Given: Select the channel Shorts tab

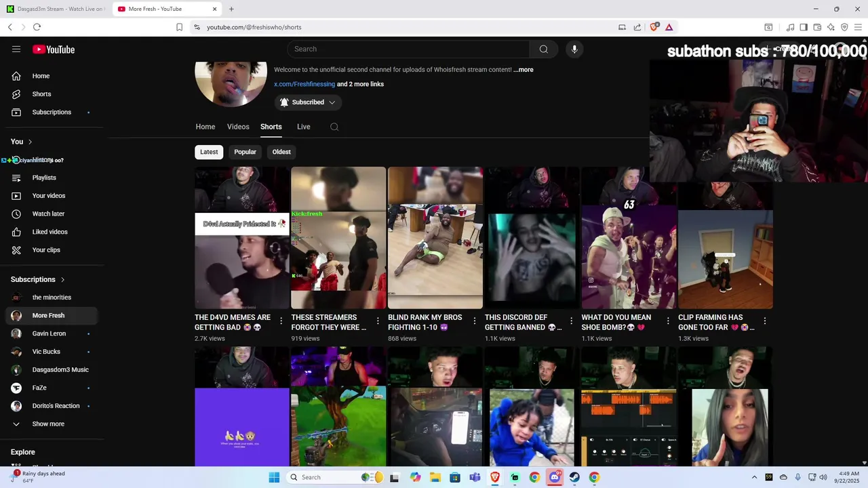Looking at the screenshot, I should tap(271, 127).
